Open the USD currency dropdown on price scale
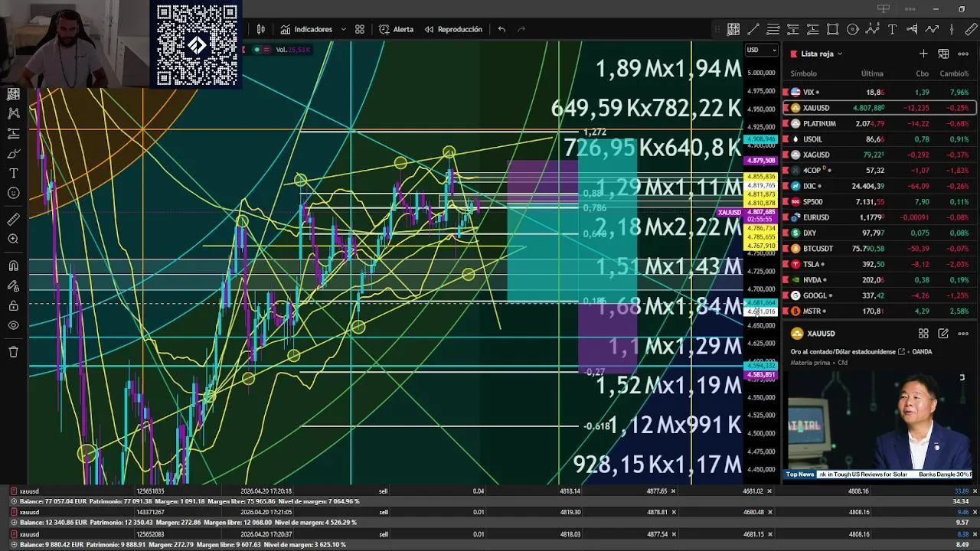This screenshot has width=980, height=551. pyautogui.click(x=761, y=51)
